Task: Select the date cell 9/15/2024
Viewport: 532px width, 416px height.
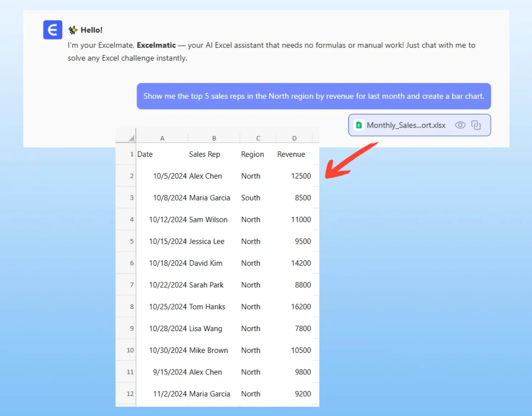Action: point(170,372)
